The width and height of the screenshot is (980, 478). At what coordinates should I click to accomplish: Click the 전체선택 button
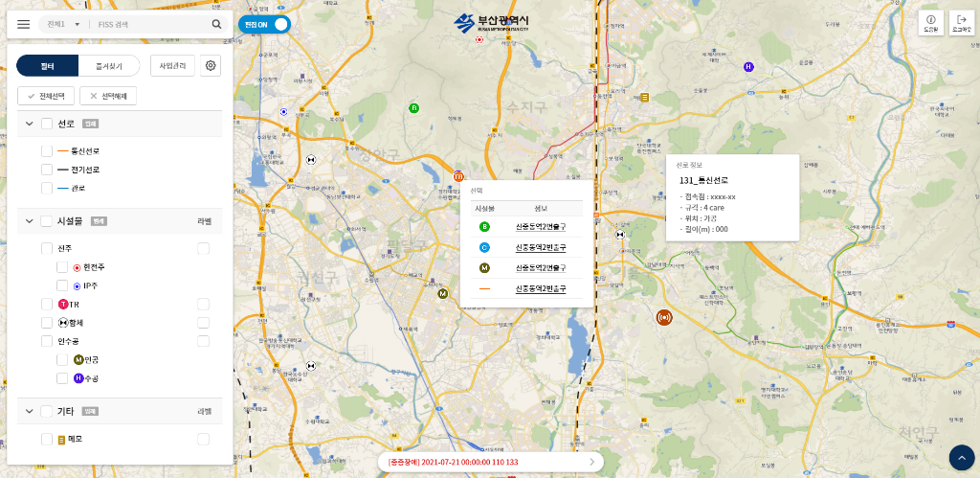(46, 96)
